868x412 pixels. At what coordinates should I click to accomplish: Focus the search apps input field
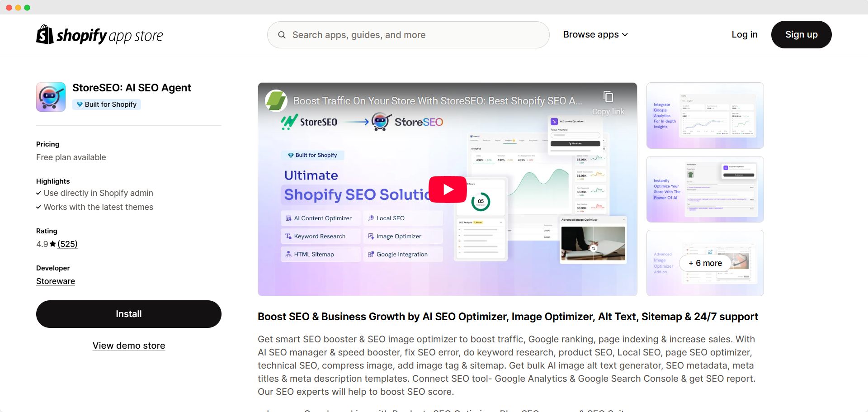(408, 35)
